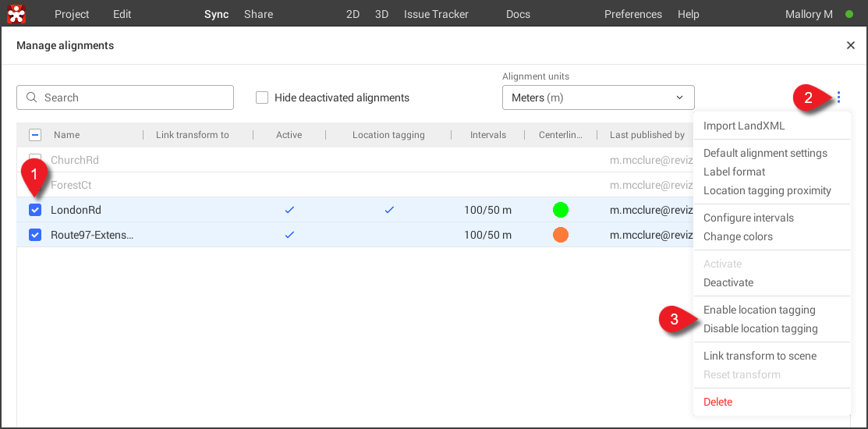868x429 pixels.
Task: Click the green LondonRd centerline color
Action: click(x=560, y=210)
